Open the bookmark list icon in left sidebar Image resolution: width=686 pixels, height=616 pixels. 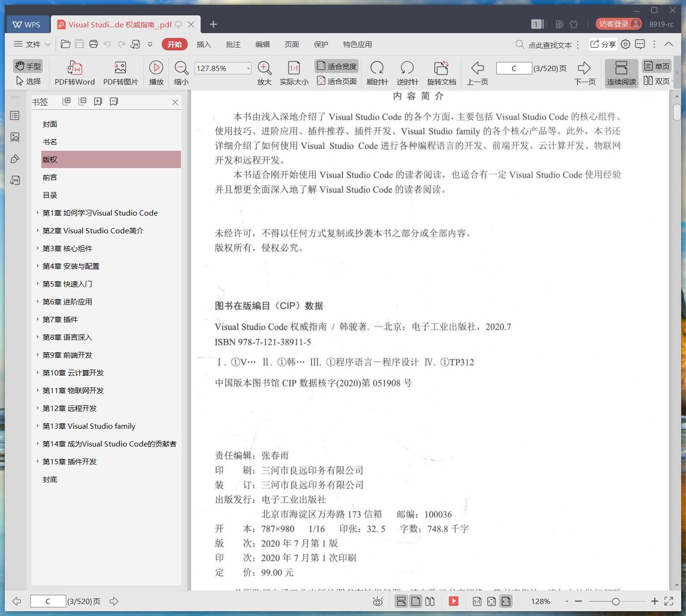(15, 116)
